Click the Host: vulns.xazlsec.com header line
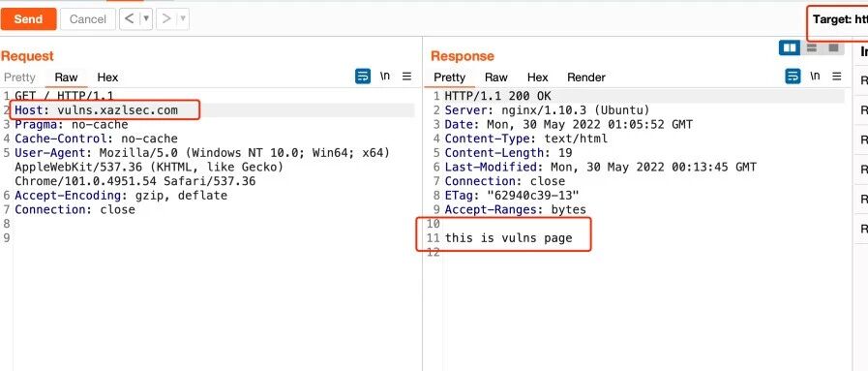The height and width of the screenshot is (371, 868). [97, 110]
